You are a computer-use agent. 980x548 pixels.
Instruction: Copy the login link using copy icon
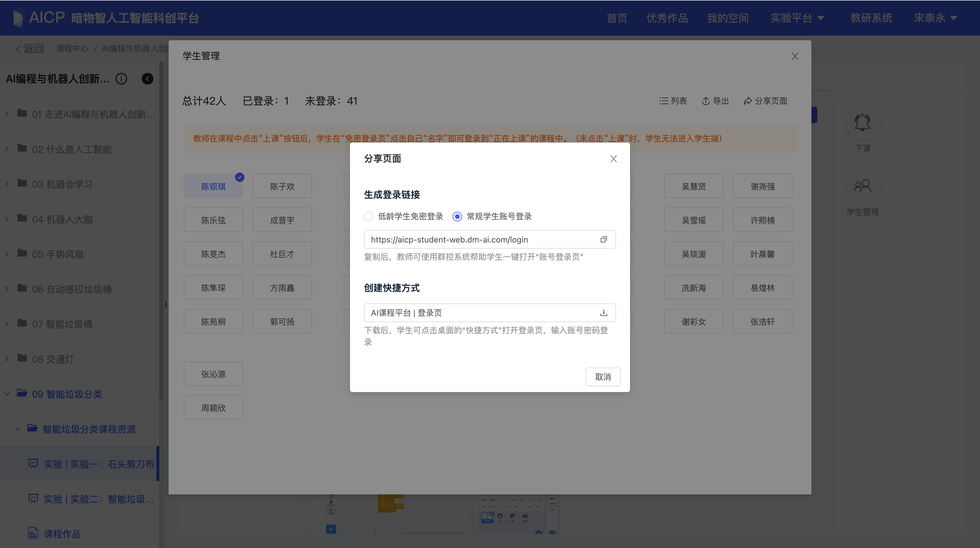603,240
